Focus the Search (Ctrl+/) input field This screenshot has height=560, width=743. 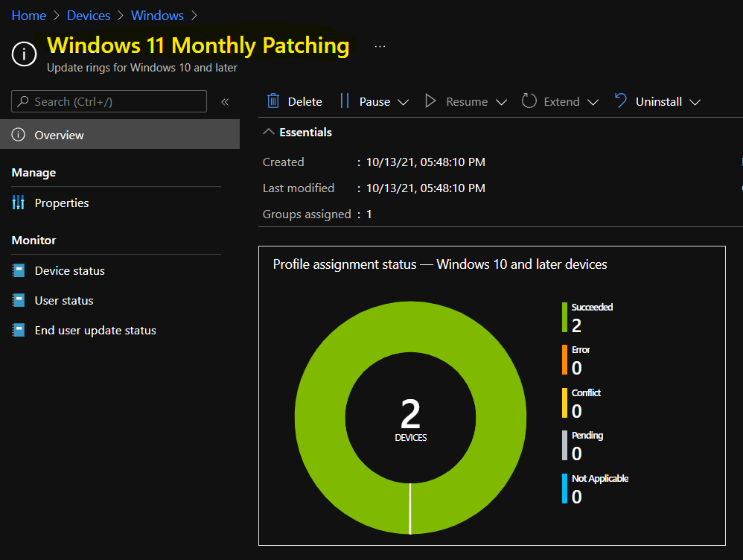109,101
